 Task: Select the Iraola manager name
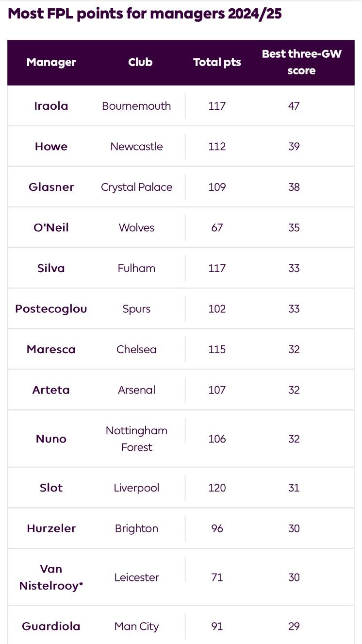click(51, 106)
